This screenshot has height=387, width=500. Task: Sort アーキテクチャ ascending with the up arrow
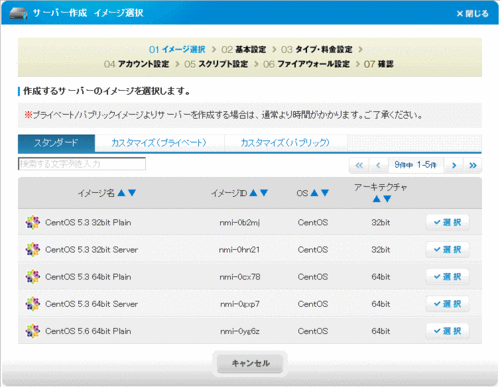point(376,199)
